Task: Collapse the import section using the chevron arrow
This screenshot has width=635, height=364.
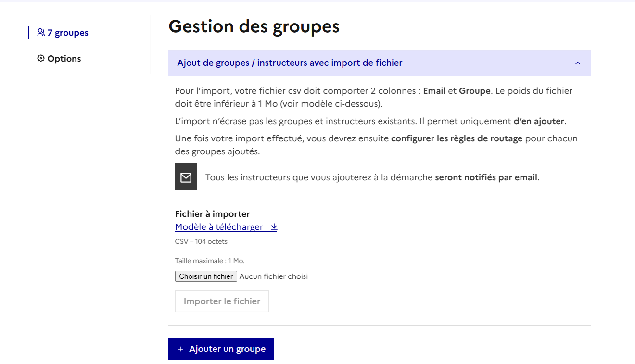Action: pyautogui.click(x=578, y=63)
